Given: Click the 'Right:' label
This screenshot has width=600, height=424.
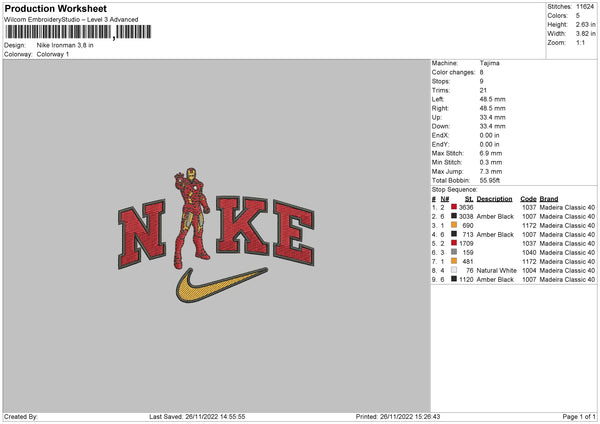Looking at the screenshot, I should pyautogui.click(x=440, y=108).
